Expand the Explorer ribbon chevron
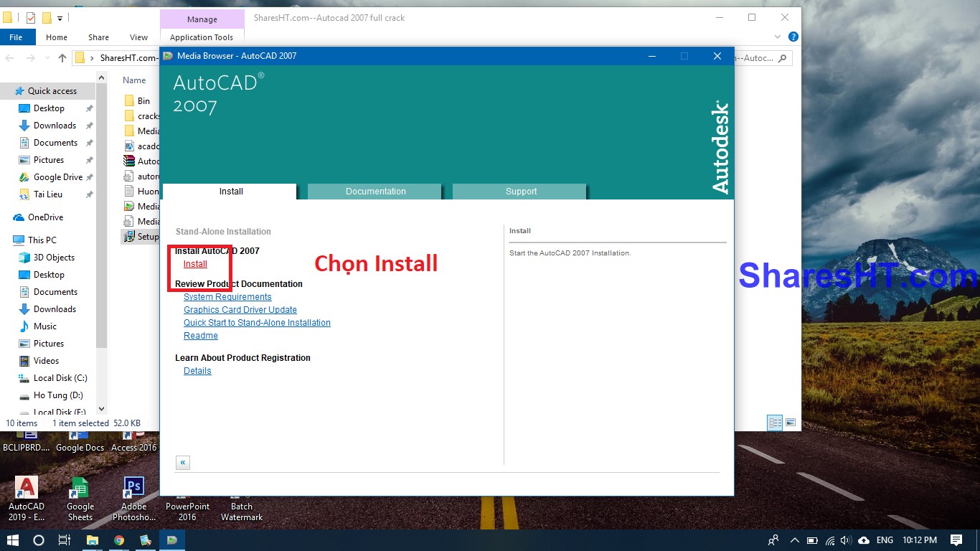Image resolution: width=980 pixels, height=551 pixels. 778,37
